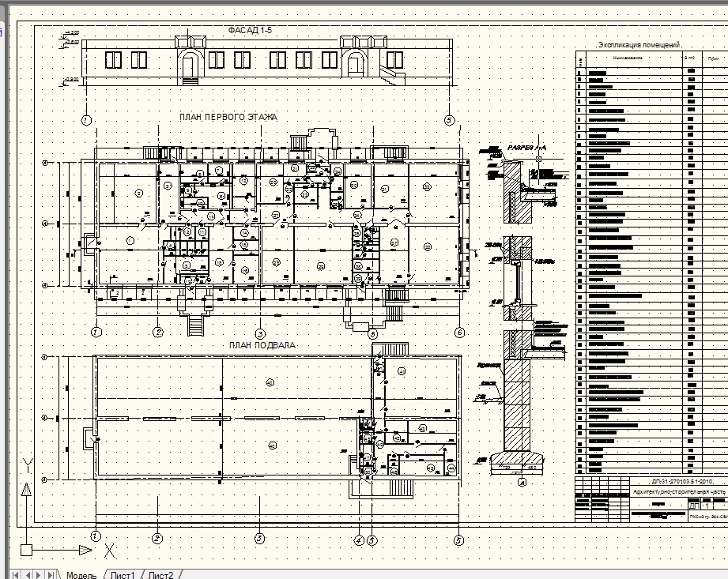The height and width of the screenshot is (579, 728).
Task: Select the ПЛАН ПЕРВОГО ЭТАЖА title
Action: [228, 117]
